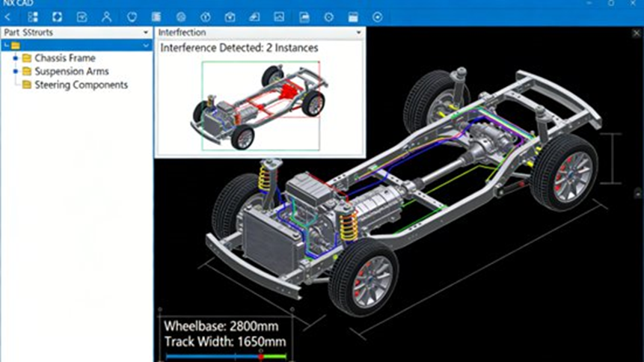The width and height of the screenshot is (644, 362).
Task: Open the Interfrection panel dropdown arrow
Action: click(359, 33)
